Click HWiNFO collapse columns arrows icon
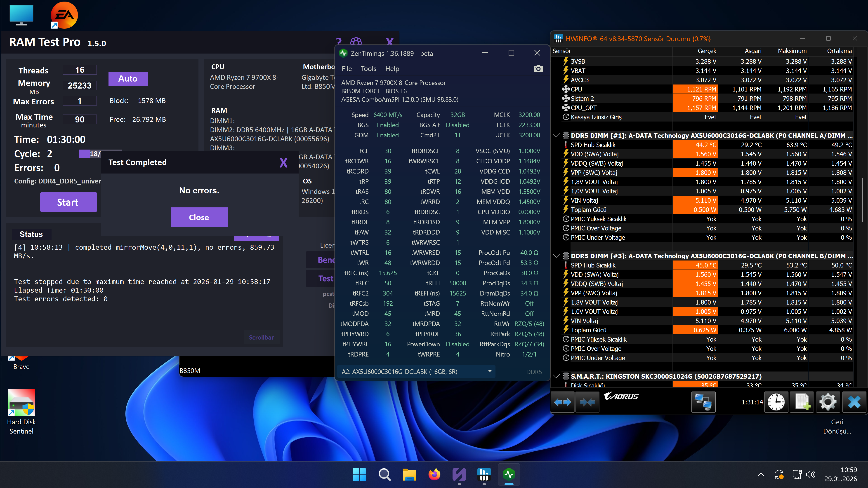 pos(587,402)
